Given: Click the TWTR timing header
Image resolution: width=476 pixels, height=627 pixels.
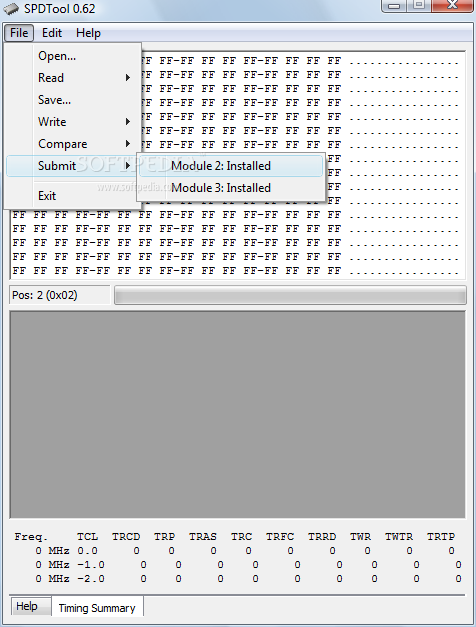Looking at the screenshot, I should 399,537.
